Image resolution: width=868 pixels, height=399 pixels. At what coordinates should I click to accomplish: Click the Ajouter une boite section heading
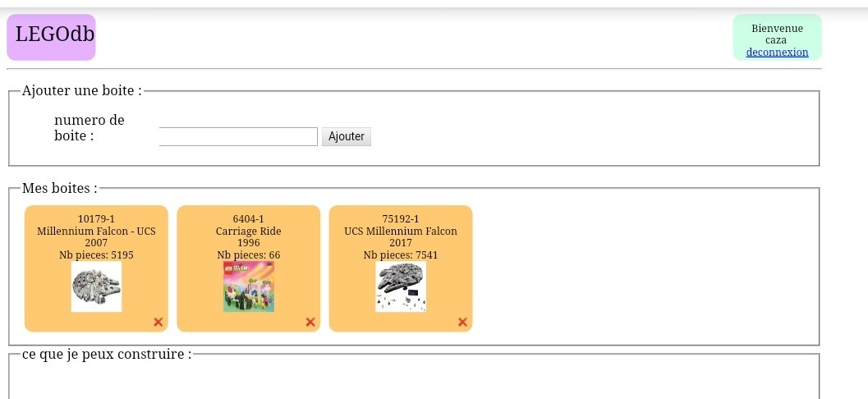(x=82, y=91)
